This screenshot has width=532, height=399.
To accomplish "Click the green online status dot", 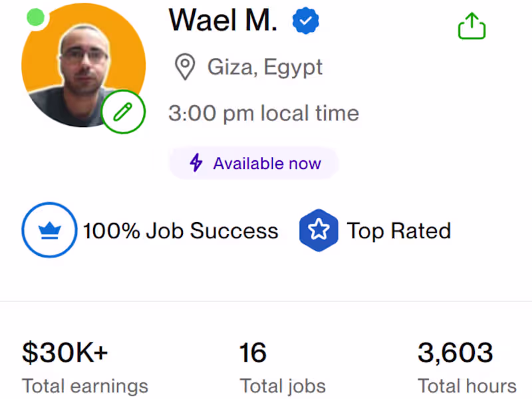I will click(36, 17).
